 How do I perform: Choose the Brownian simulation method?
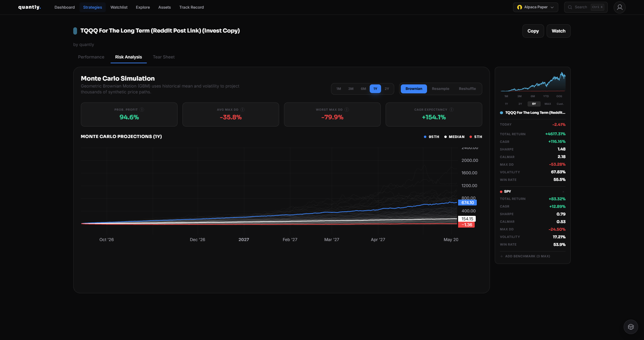pyautogui.click(x=414, y=89)
